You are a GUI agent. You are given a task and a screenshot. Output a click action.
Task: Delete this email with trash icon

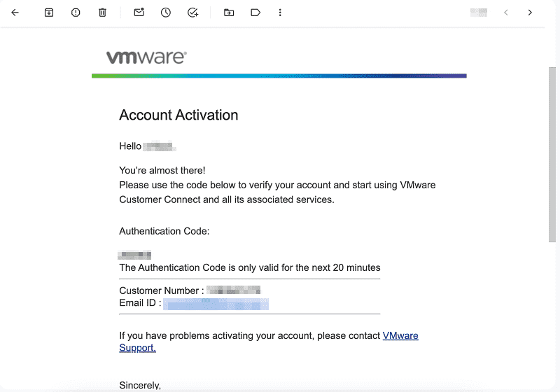pyautogui.click(x=102, y=13)
